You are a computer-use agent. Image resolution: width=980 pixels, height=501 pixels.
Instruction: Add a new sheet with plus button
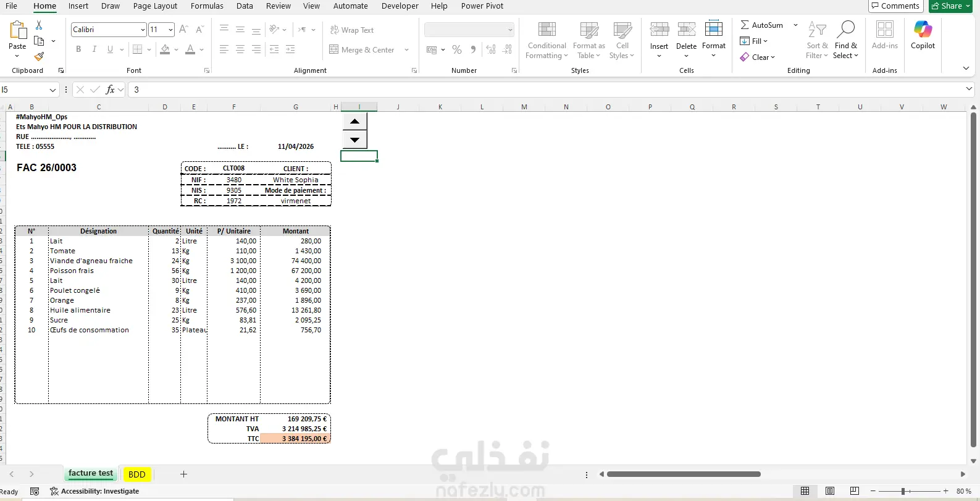coord(183,474)
